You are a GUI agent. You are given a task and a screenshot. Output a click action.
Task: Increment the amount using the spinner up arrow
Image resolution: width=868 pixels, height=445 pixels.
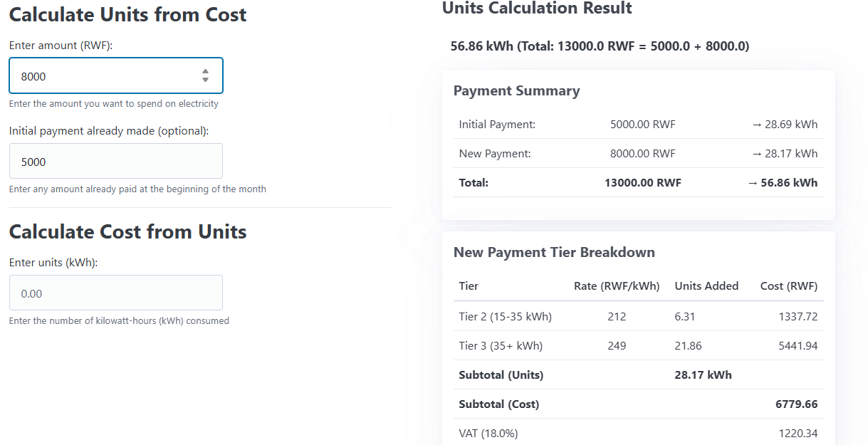[205, 71]
